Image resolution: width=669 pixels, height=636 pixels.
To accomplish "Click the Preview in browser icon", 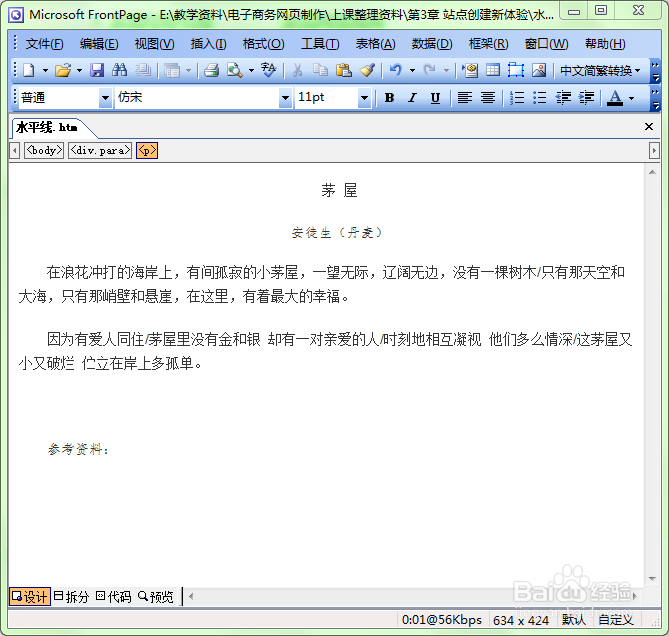I will (x=235, y=70).
